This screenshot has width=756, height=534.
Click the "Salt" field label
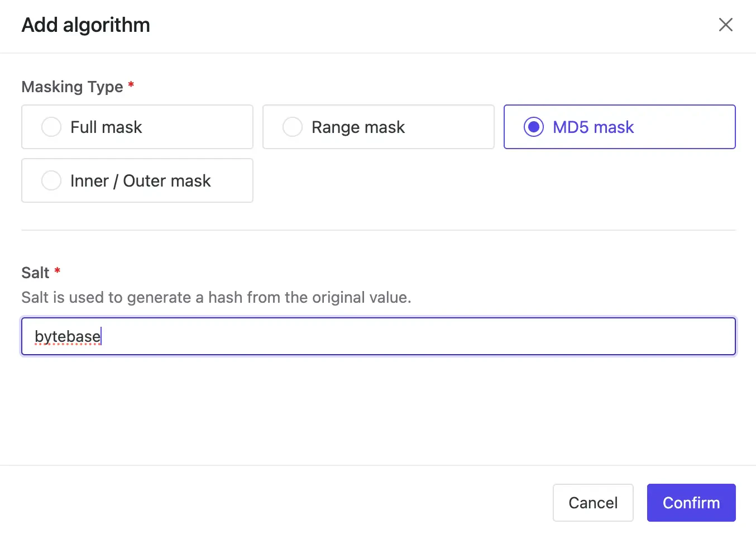(x=35, y=273)
